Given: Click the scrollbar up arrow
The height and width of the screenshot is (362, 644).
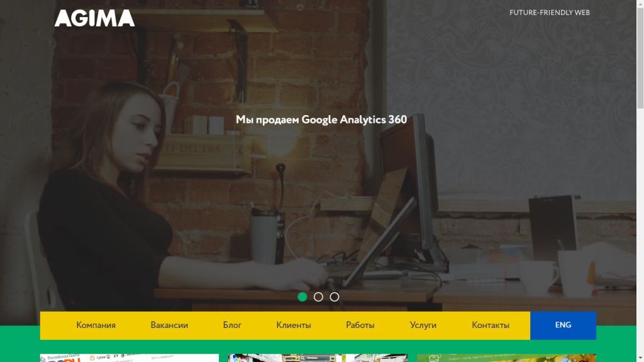Looking at the screenshot, I should (x=640, y=3).
